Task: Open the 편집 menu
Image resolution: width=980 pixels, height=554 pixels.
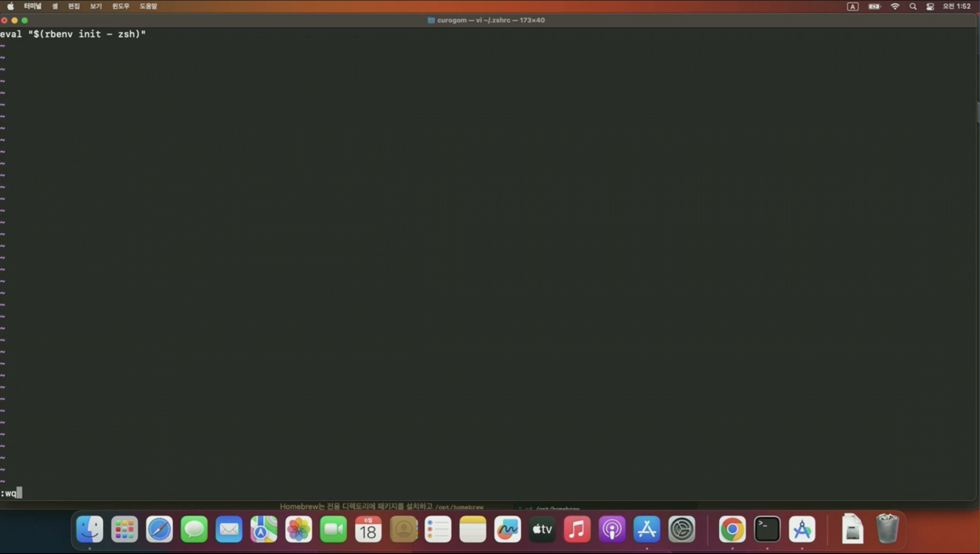Action: [74, 6]
